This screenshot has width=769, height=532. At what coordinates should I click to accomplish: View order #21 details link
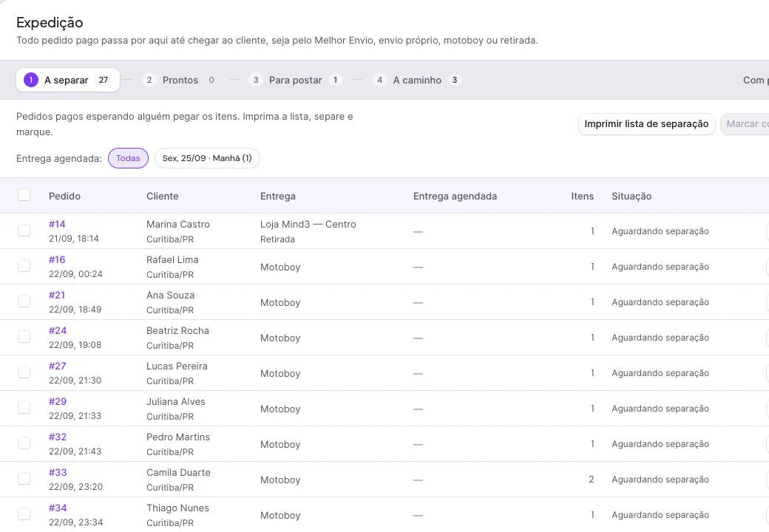coord(57,296)
